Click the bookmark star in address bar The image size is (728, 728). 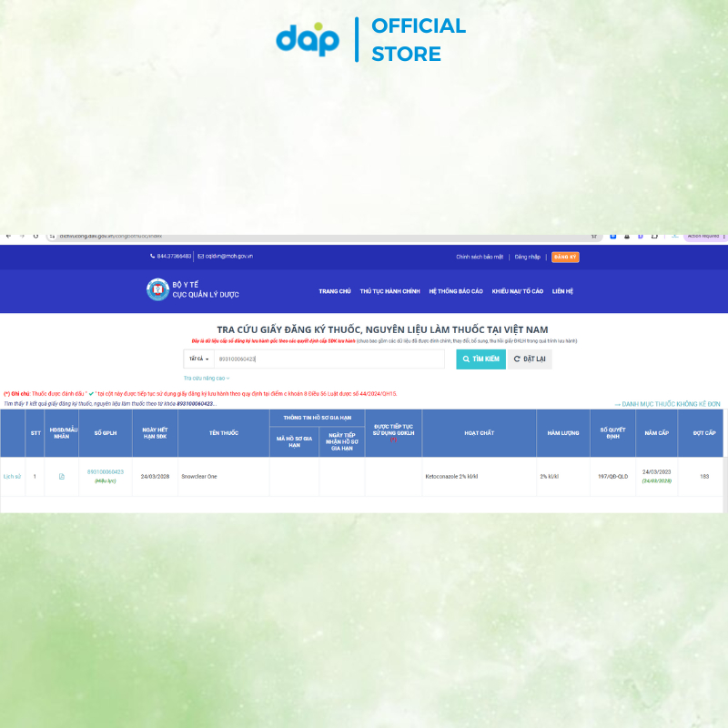point(594,236)
